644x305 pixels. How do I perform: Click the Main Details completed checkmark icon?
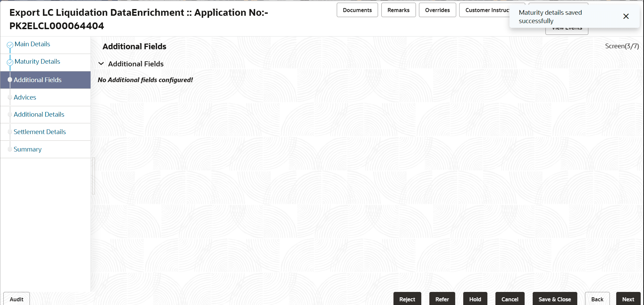click(10, 45)
